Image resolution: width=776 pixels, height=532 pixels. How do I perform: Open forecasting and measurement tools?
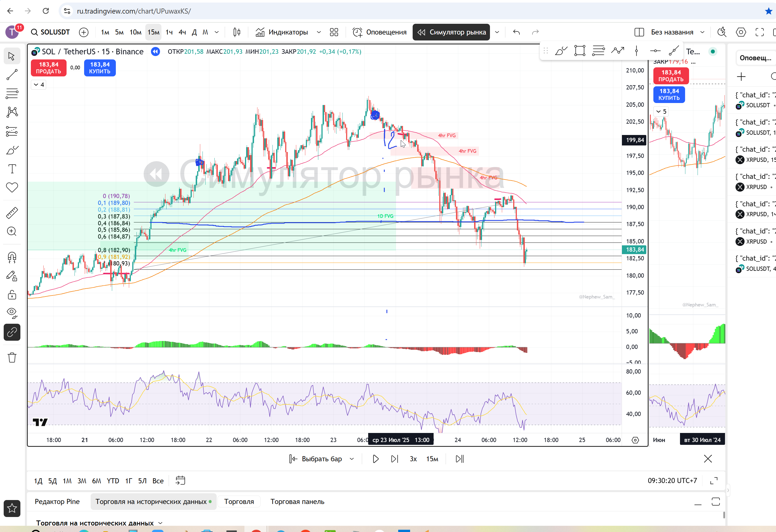pos(12,131)
